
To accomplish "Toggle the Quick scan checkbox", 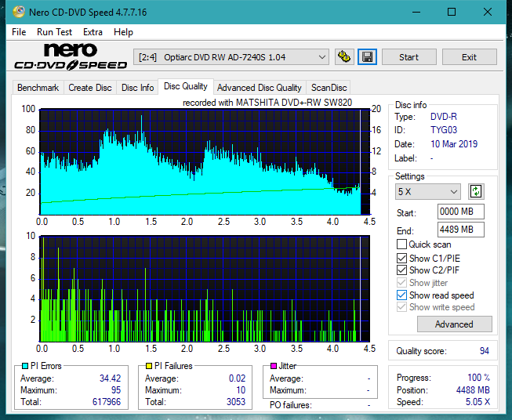I will [401, 244].
